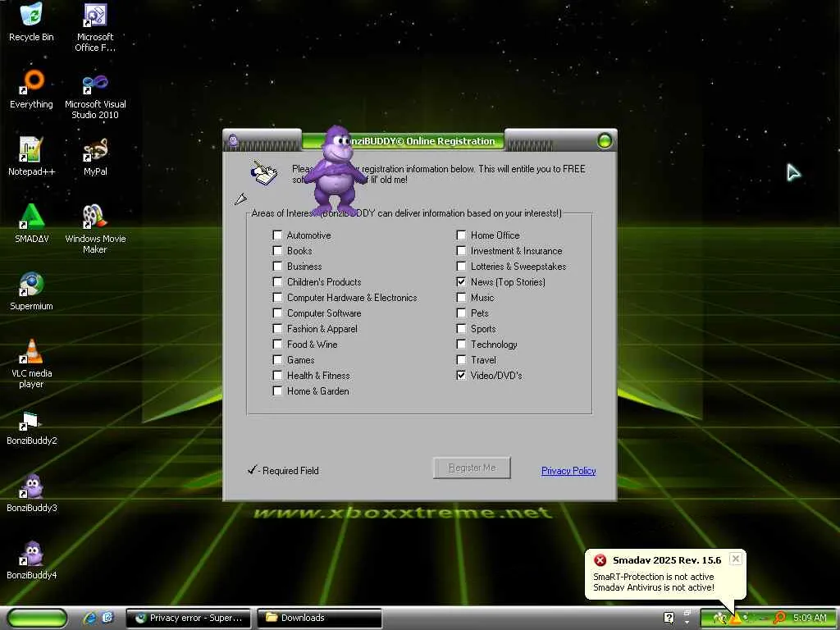
Task: Open Microsoft Visual Studio 2010 shortcut
Action: coord(95,95)
